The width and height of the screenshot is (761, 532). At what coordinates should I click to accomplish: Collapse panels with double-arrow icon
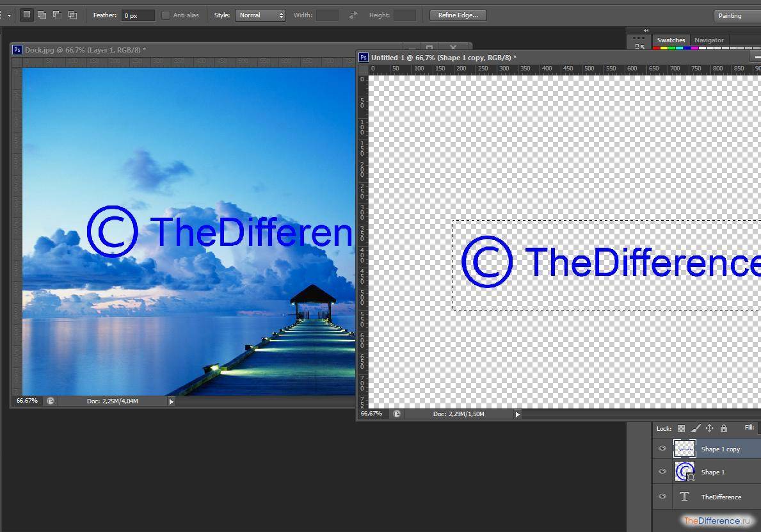click(x=646, y=31)
